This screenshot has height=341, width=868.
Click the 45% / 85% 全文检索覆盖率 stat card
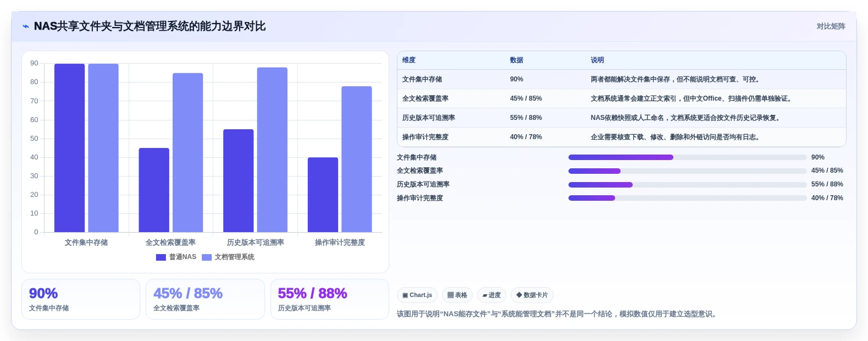tap(205, 299)
